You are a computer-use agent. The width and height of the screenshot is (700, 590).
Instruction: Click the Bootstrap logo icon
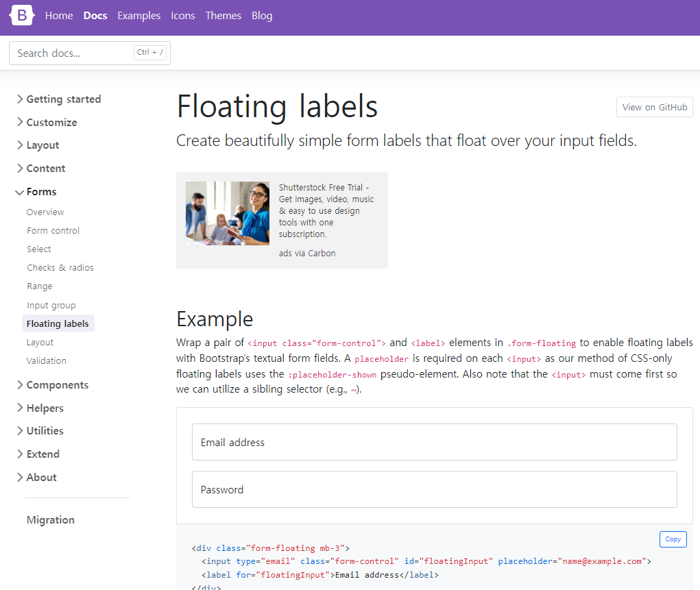pos(21,16)
